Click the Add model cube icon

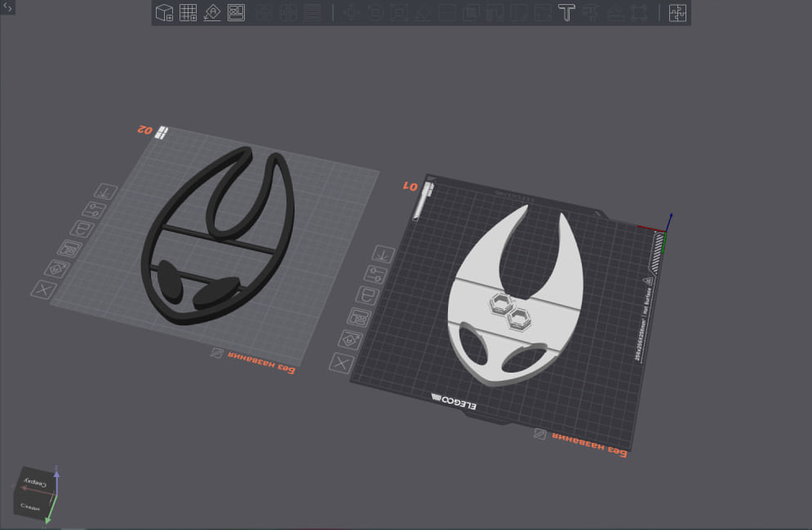164,12
